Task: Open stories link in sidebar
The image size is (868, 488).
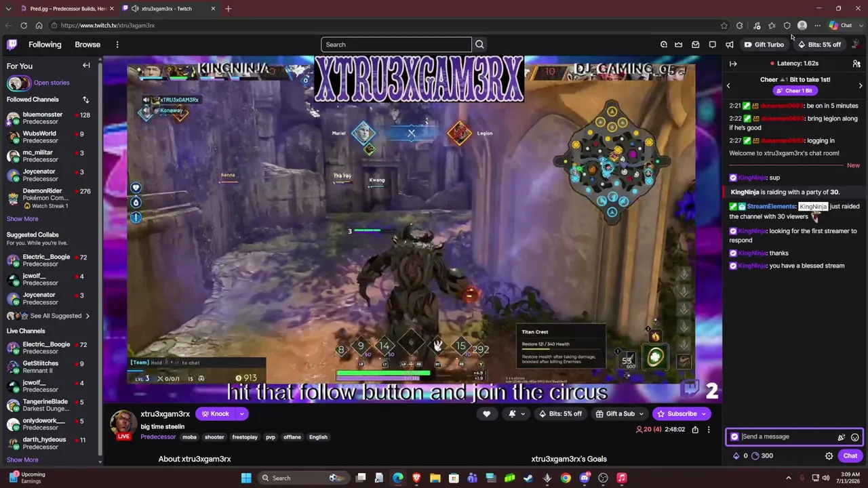Action: [x=52, y=83]
